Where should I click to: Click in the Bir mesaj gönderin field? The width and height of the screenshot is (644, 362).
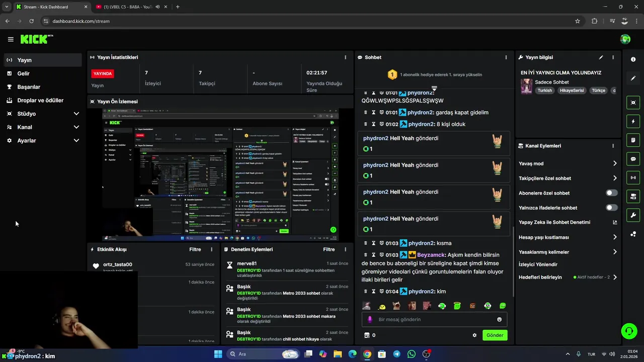(x=434, y=319)
